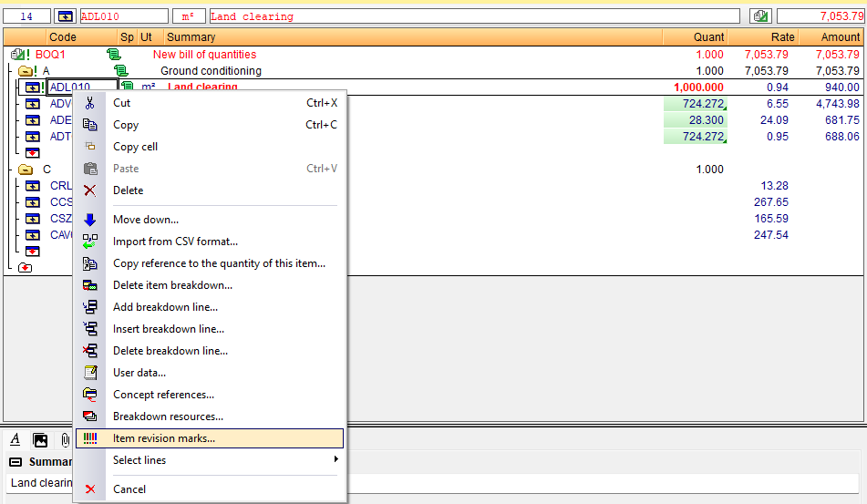The height and width of the screenshot is (504, 867).
Task: Click the item number 14 field
Action: [26, 16]
